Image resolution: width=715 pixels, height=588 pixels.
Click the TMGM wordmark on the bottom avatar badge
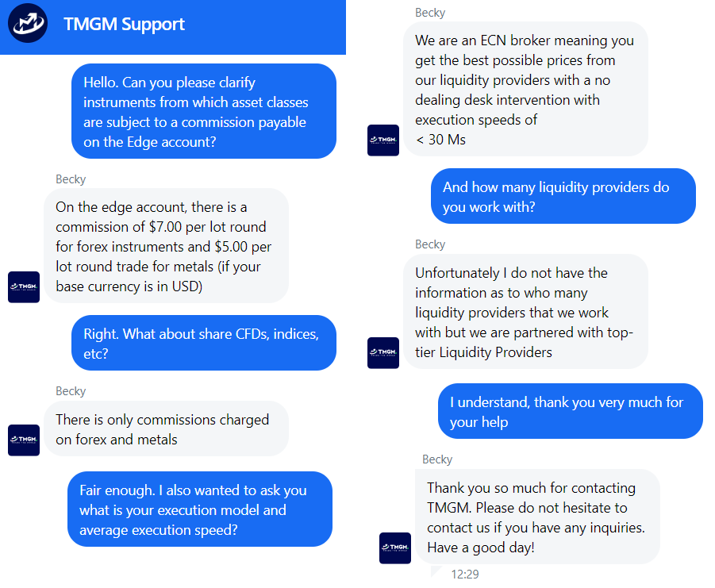pos(395,545)
